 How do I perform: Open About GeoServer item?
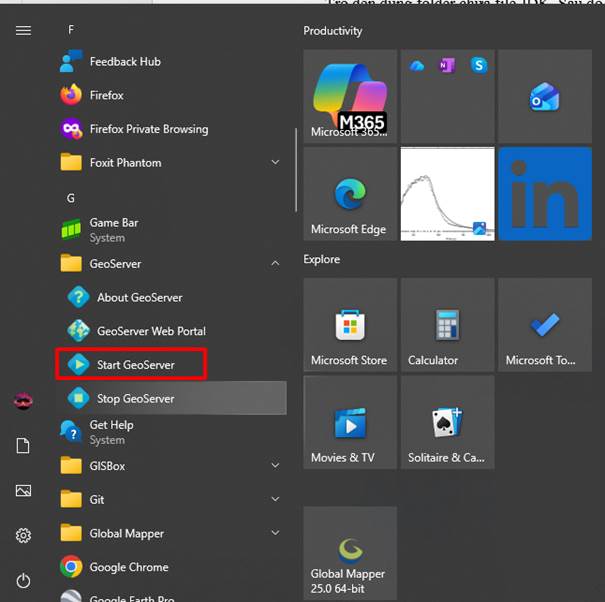click(x=138, y=297)
